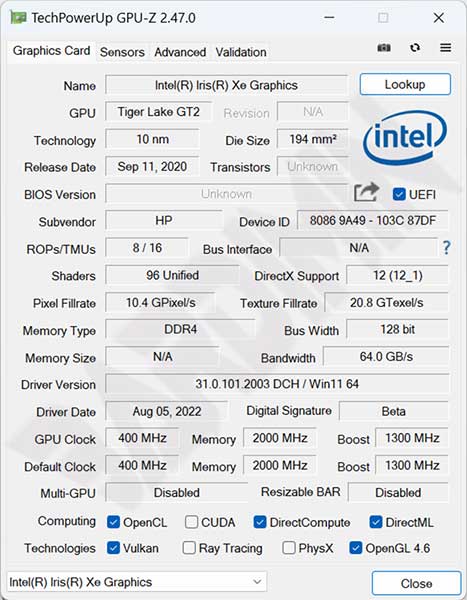Viewport: 467px width, 600px height.
Task: Switch to the Sensors tab
Action: [x=122, y=52]
